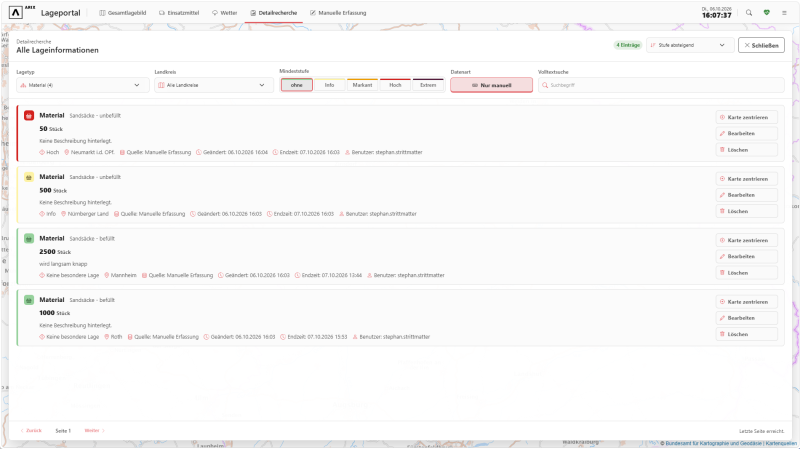The width and height of the screenshot is (800, 449).
Task: Select Mindeststufe 'Markant'
Action: coord(362,85)
